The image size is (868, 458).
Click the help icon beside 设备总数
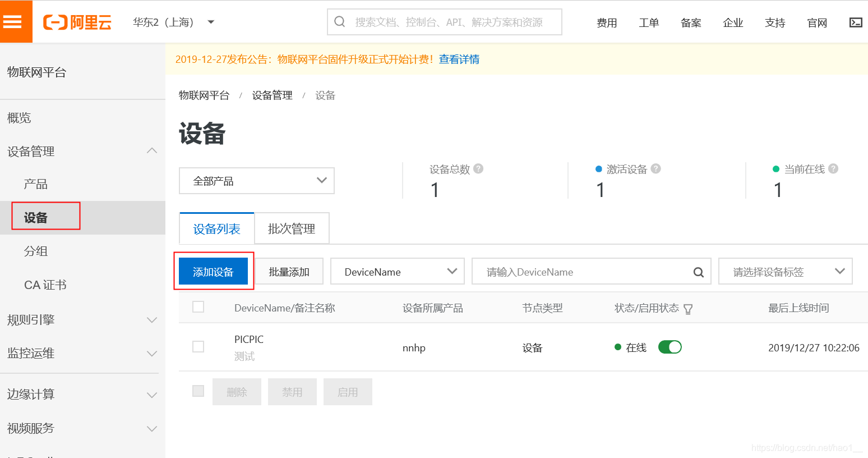(478, 168)
